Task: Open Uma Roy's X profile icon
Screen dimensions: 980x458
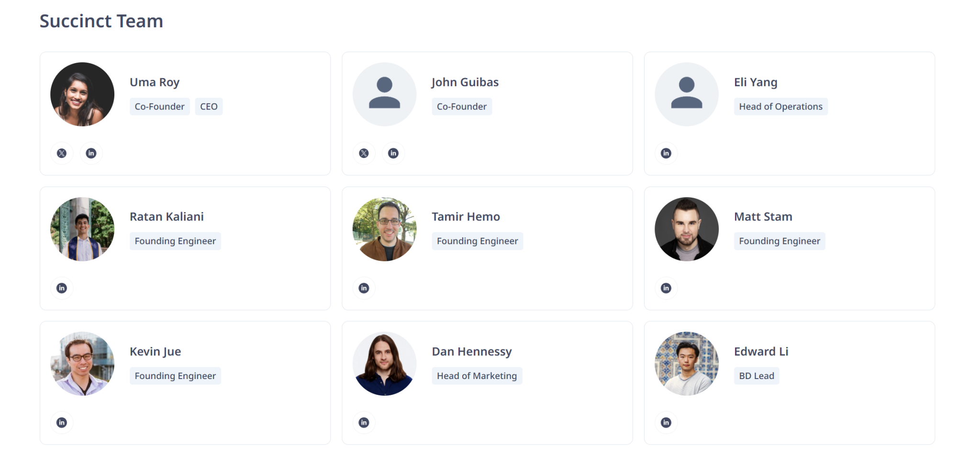Action: pos(62,153)
